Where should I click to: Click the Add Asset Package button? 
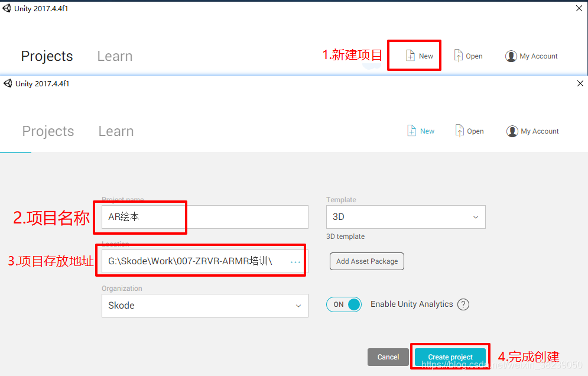pyautogui.click(x=367, y=261)
